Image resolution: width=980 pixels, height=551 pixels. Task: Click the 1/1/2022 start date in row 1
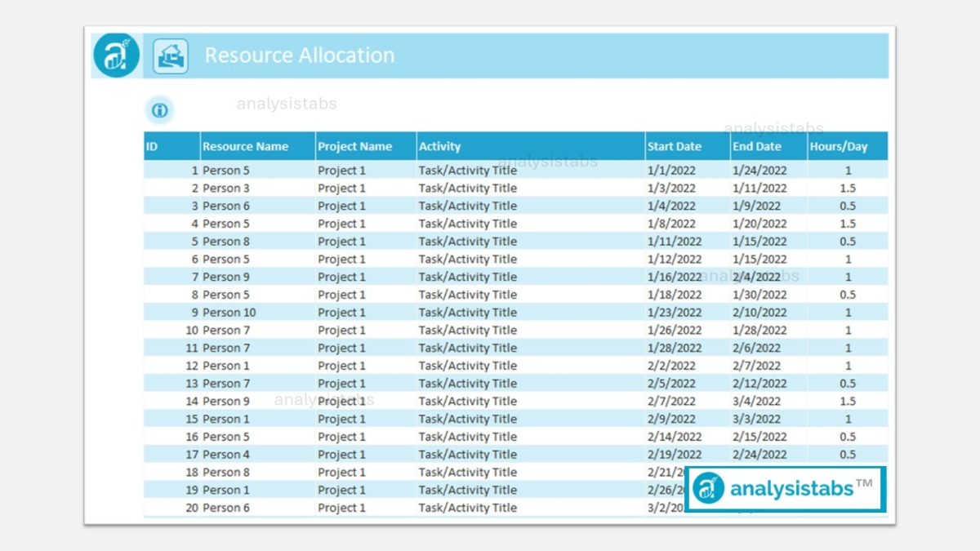(671, 170)
